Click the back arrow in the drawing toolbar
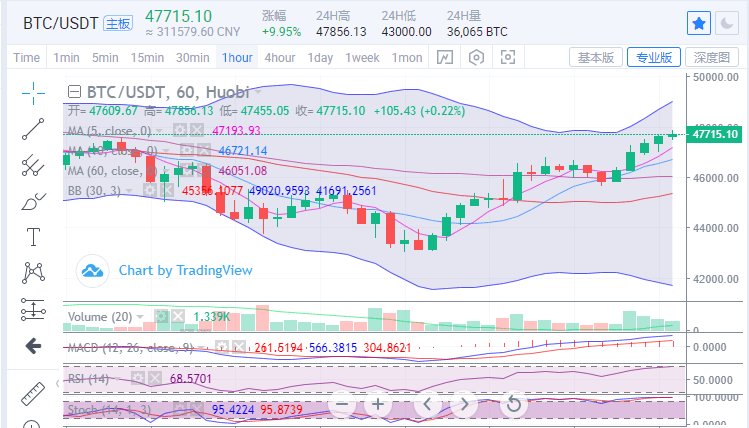The height and width of the screenshot is (428, 749). click(33, 346)
